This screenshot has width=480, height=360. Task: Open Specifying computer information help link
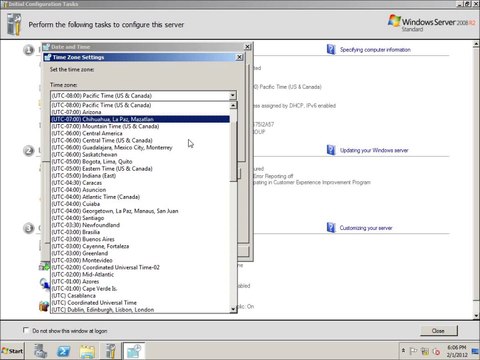coord(375,50)
